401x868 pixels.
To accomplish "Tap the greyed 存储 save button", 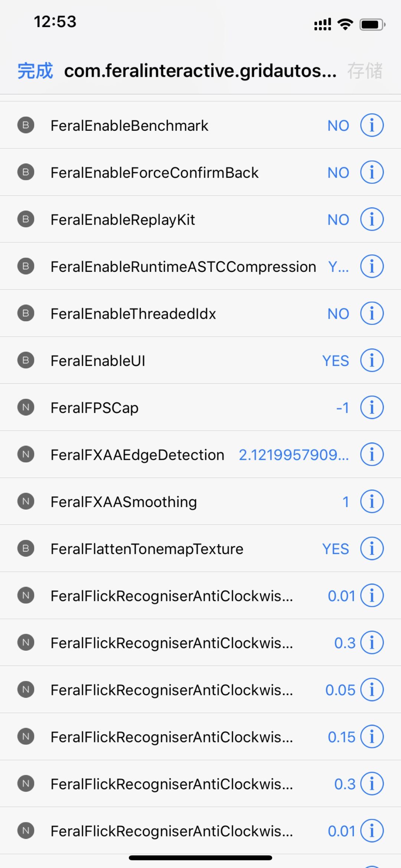I will tap(365, 71).
